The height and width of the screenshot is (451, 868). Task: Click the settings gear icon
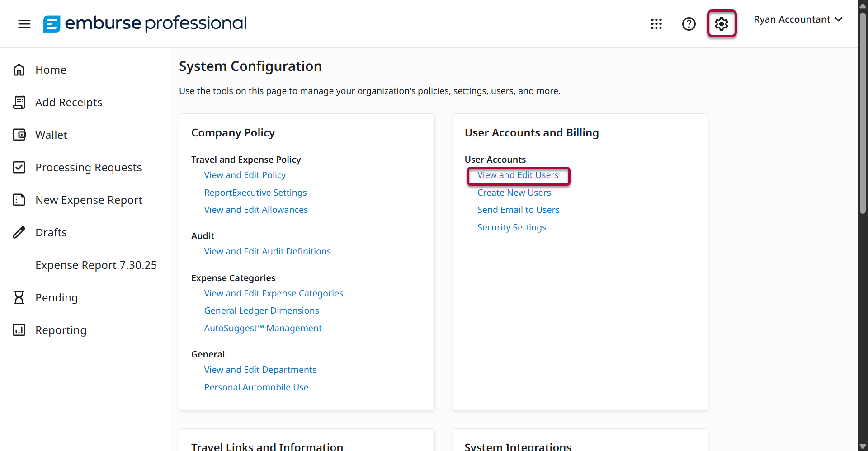(x=722, y=24)
